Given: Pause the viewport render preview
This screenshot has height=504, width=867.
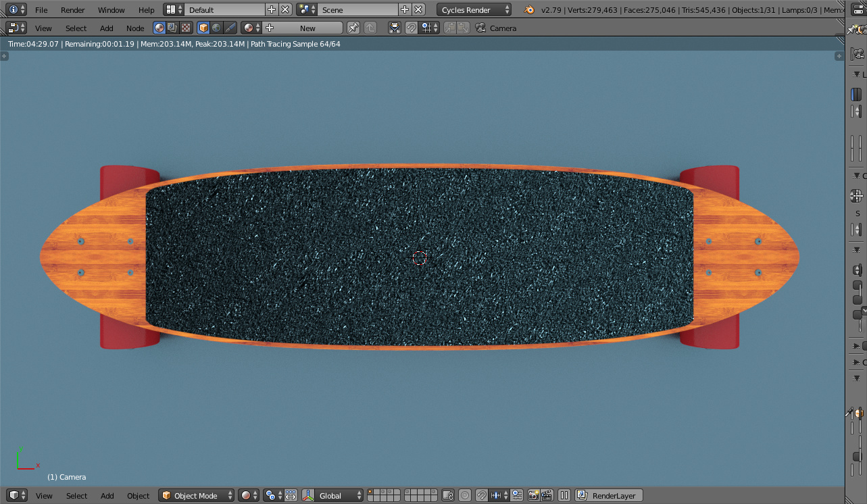Looking at the screenshot, I should [564, 496].
